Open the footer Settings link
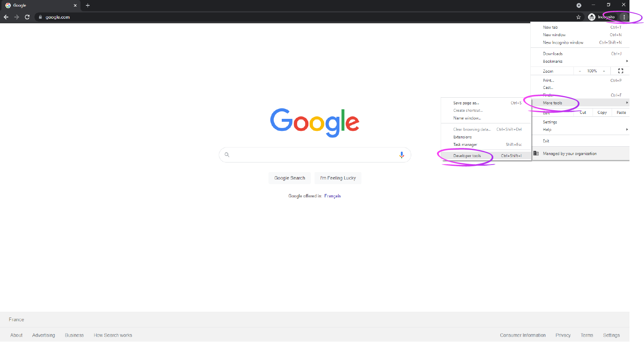Screen dimensions: 644x342 coord(611,335)
